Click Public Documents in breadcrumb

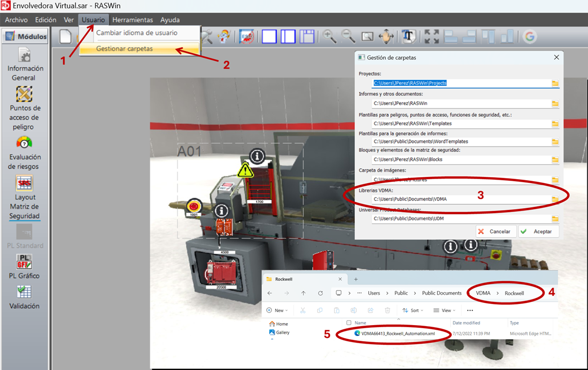(x=442, y=293)
